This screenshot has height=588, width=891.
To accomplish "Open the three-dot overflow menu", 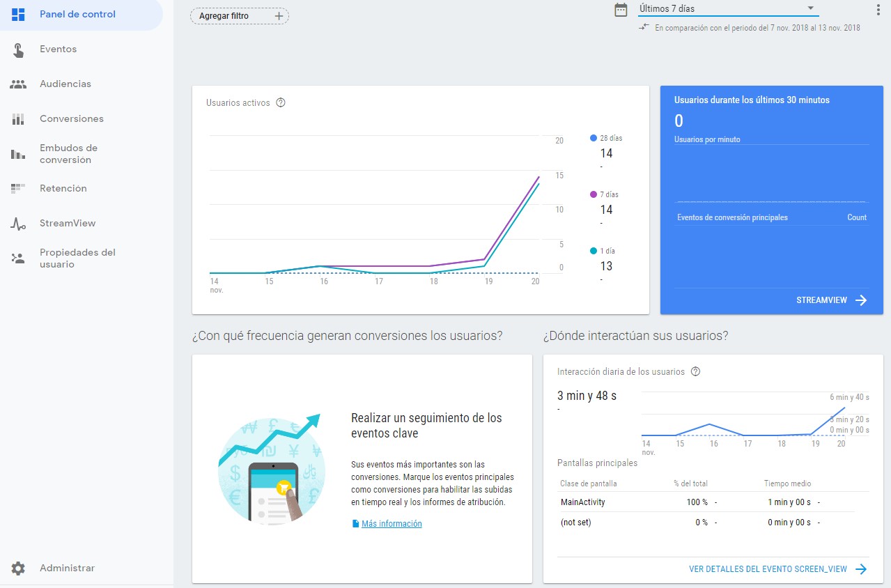I will click(x=877, y=10).
